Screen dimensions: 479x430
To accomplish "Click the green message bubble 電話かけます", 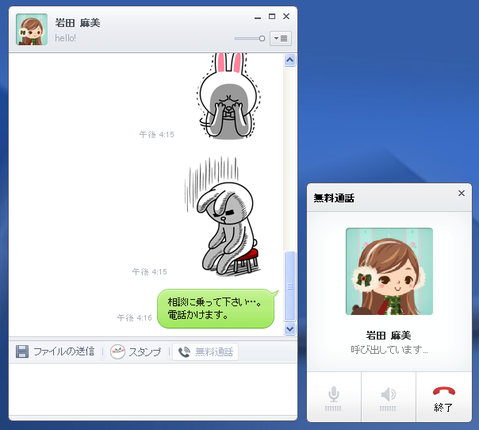I will [217, 308].
